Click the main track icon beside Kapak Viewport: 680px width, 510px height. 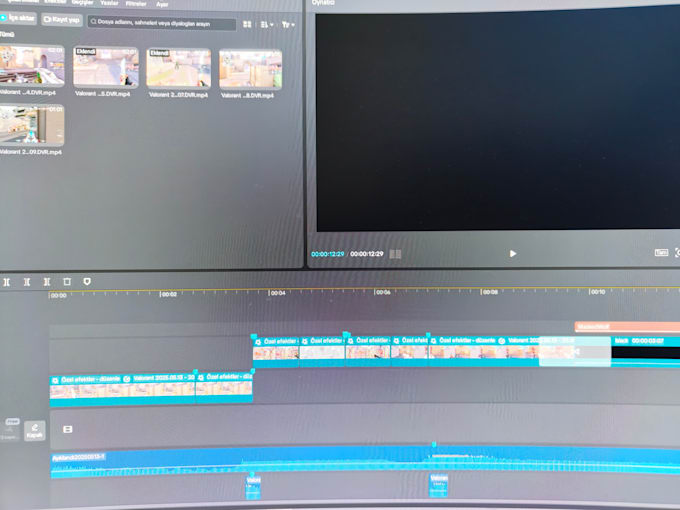[x=68, y=429]
